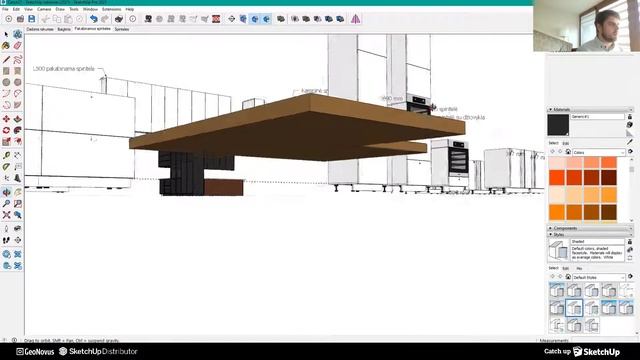Viewport: 640px width, 360px height.
Task: Select the Move tool
Action: [x=6, y=119]
